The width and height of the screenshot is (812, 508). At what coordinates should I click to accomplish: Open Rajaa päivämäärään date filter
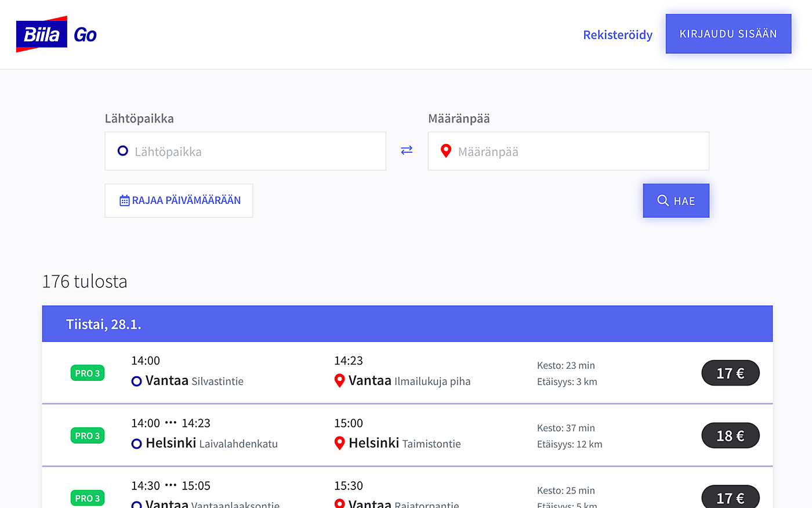point(179,201)
